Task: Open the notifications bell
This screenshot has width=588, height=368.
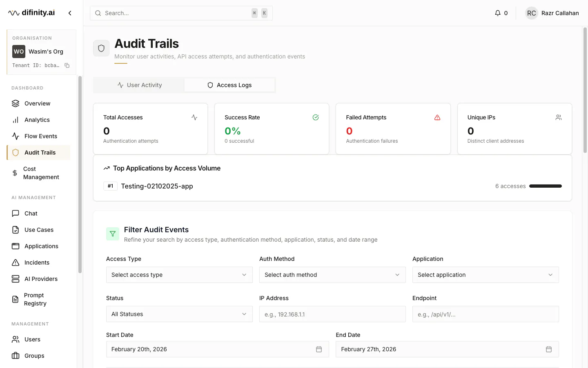Action: 497,13
